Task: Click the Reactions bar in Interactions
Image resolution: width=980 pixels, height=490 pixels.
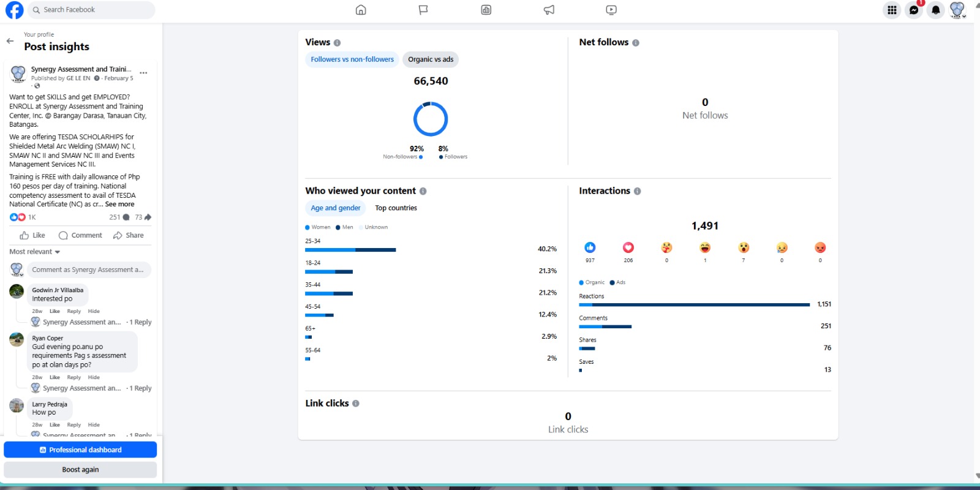Action: click(695, 304)
